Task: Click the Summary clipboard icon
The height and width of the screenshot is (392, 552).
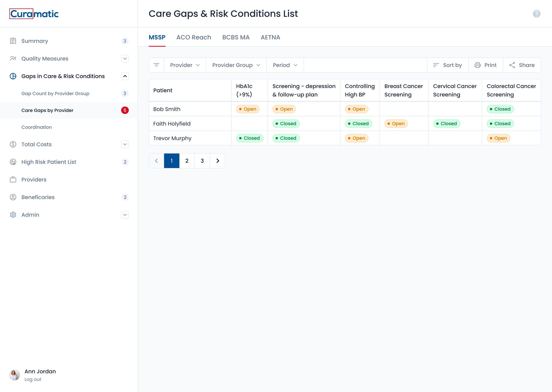Action: 13,41
